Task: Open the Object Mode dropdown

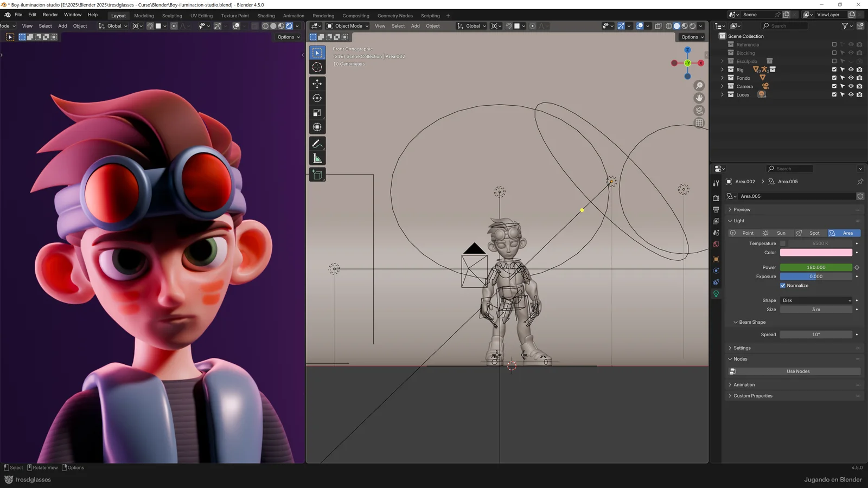Action: (347, 26)
